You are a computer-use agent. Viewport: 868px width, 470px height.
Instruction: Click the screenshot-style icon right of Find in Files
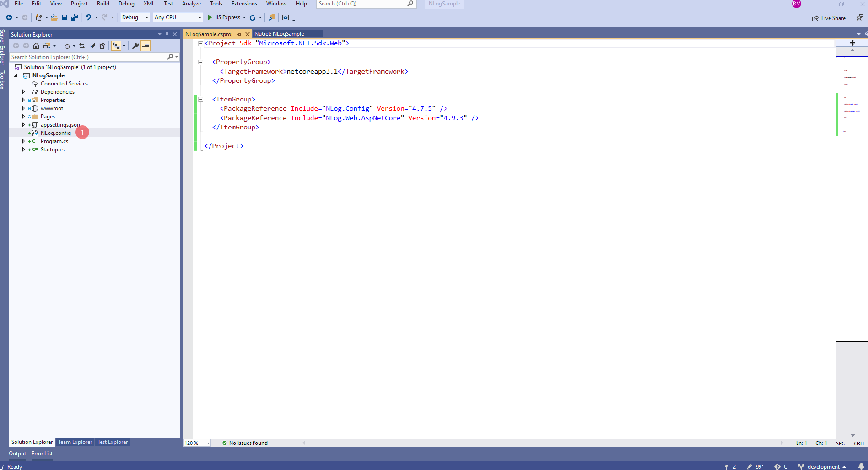pyautogui.click(x=286, y=17)
